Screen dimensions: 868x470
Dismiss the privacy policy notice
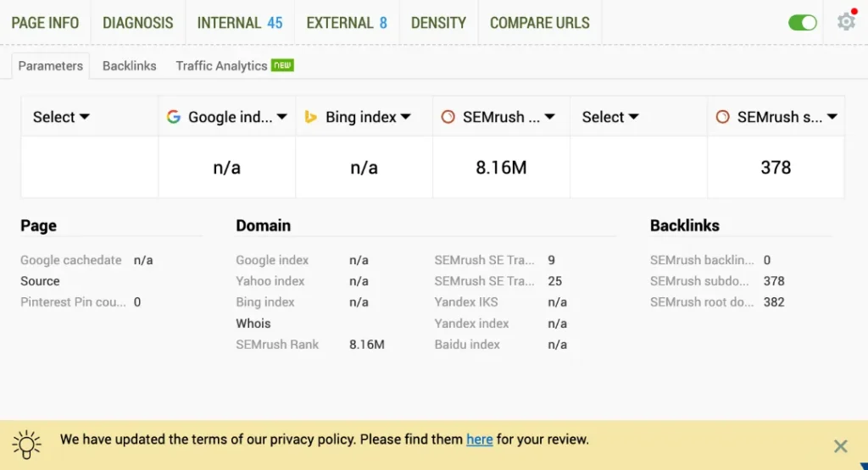[840, 445]
